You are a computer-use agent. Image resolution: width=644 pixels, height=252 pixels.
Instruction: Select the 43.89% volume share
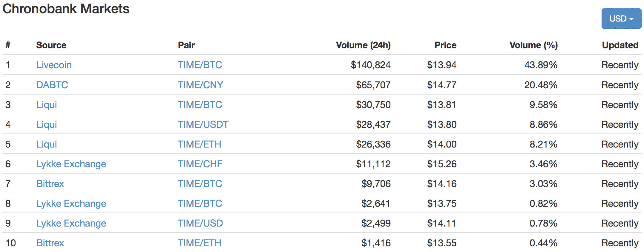click(541, 65)
